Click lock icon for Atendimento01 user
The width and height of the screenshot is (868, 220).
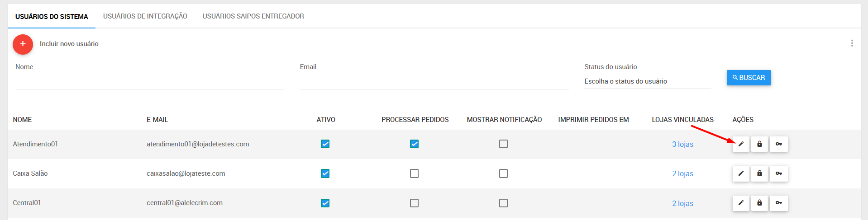pyautogui.click(x=759, y=144)
